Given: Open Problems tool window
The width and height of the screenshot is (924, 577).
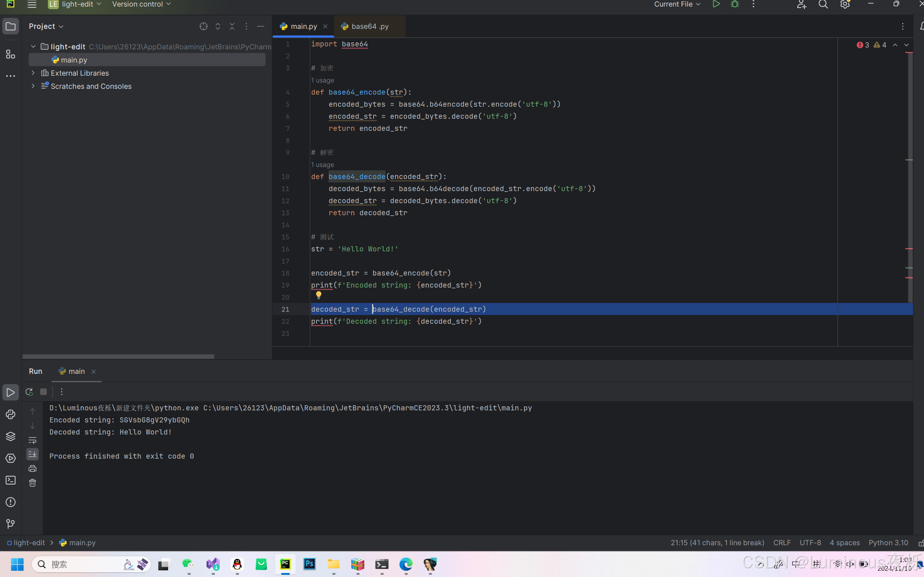Looking at the screenshot, I should [11, 502].
